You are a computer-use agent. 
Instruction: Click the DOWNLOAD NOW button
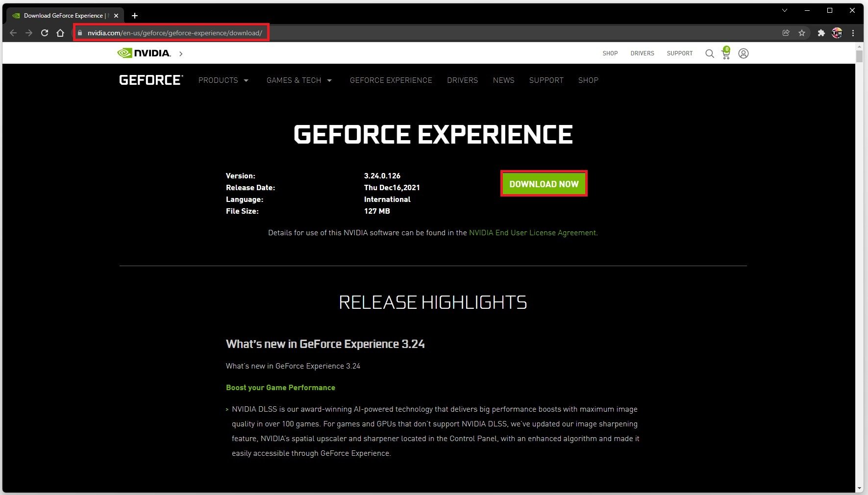[x=544, y=184]
